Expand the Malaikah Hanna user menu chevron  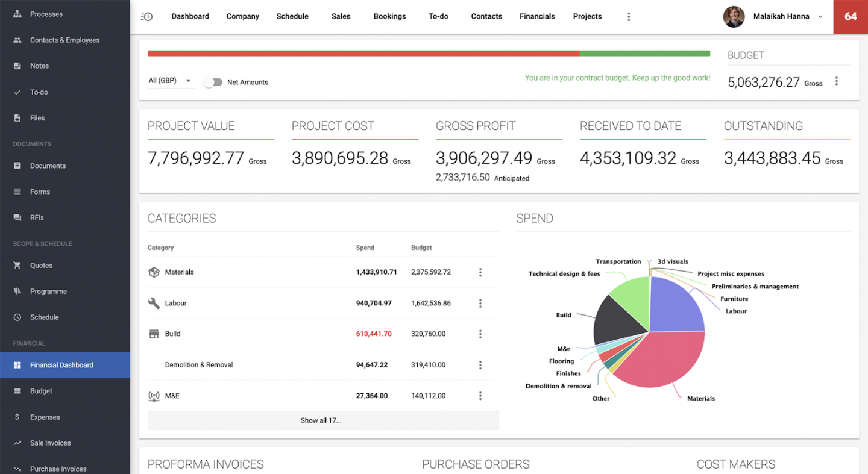820,17
